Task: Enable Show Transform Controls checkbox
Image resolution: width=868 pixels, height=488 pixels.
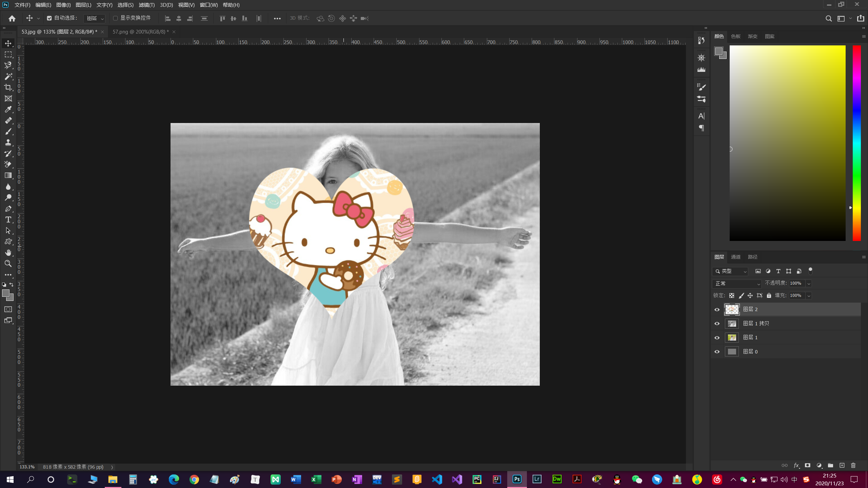Action: [115, 18]
